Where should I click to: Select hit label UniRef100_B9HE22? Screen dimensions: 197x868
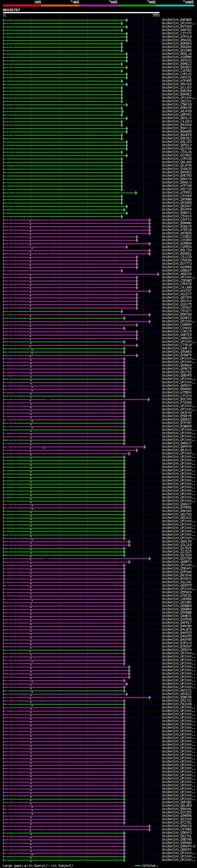(177, 64)
